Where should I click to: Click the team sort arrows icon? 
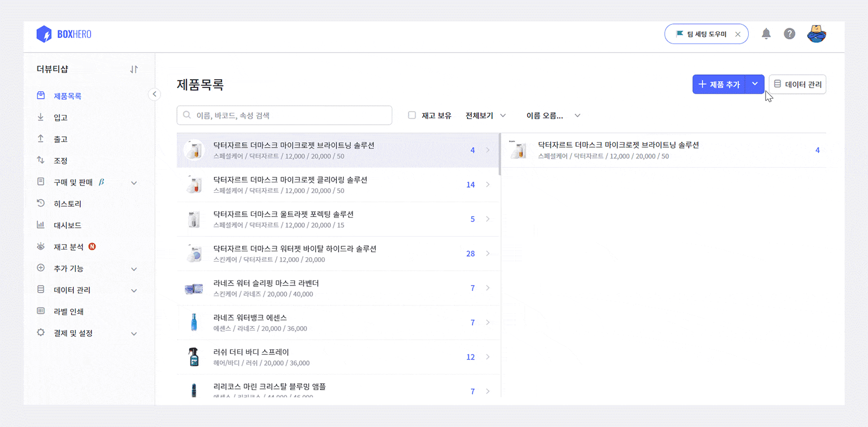point(134,69)
